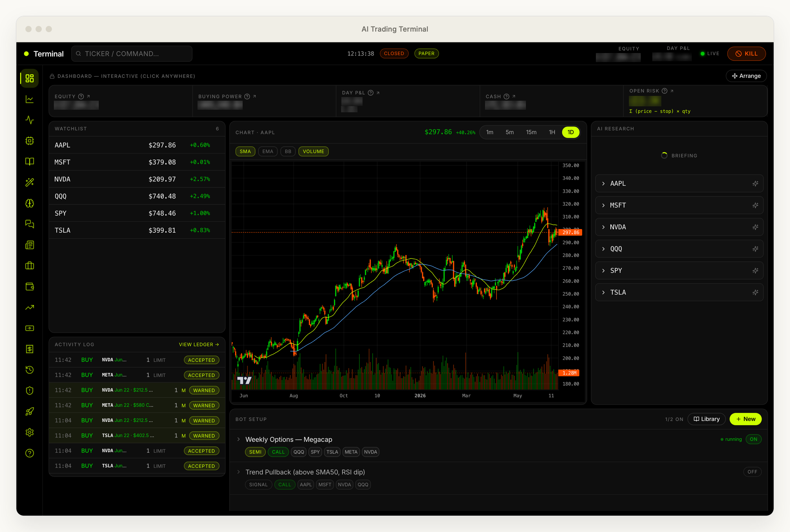Open the line chart sidebar icon
Screen dimensions: 790x532
30,99
